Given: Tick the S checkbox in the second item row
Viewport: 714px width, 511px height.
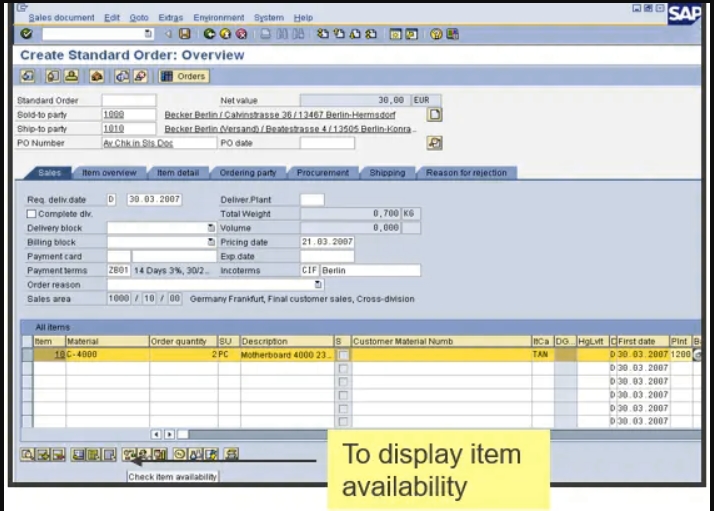Looking at the screenshot, I should 343,368.
